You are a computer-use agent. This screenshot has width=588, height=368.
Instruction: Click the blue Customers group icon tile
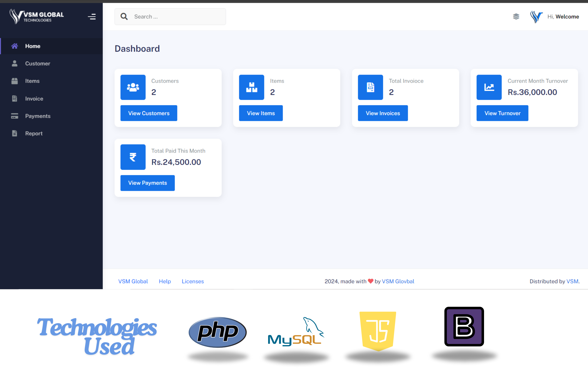tap(133, 87)
